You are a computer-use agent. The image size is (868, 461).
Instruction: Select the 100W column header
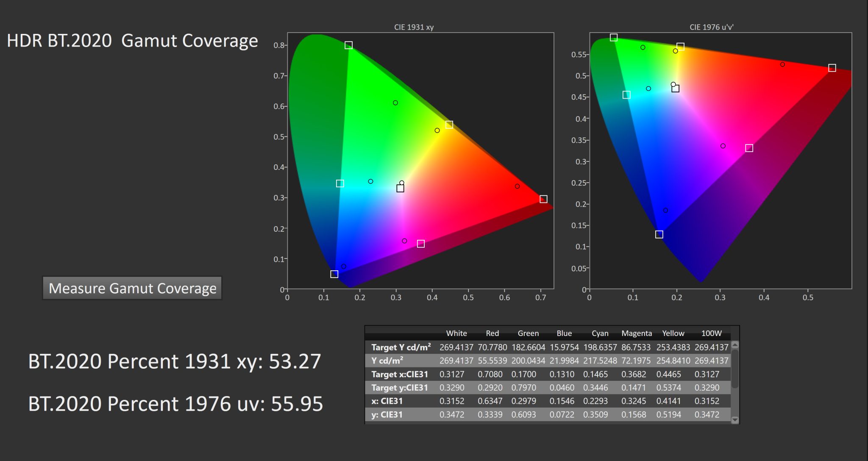click(711, 333)
